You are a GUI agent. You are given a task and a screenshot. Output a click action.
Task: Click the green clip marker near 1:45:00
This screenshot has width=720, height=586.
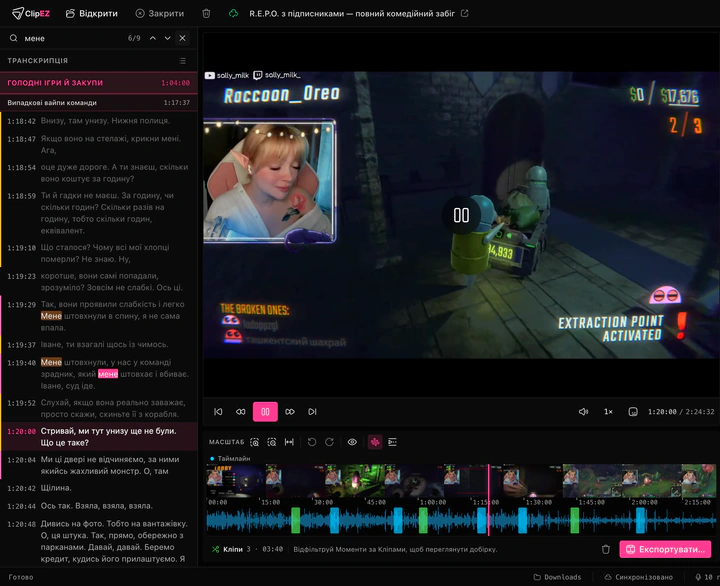tap(574, 520)
